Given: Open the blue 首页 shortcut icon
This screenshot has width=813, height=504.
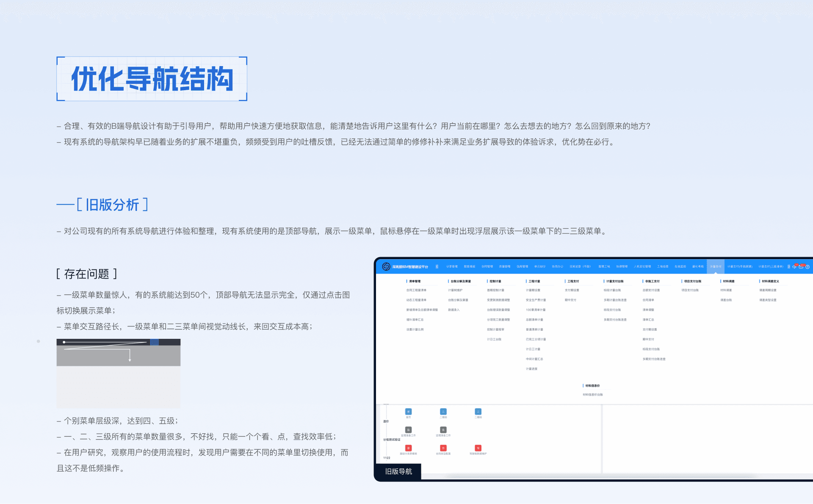Looking at the screenshot, I should (x=408, y=412).
